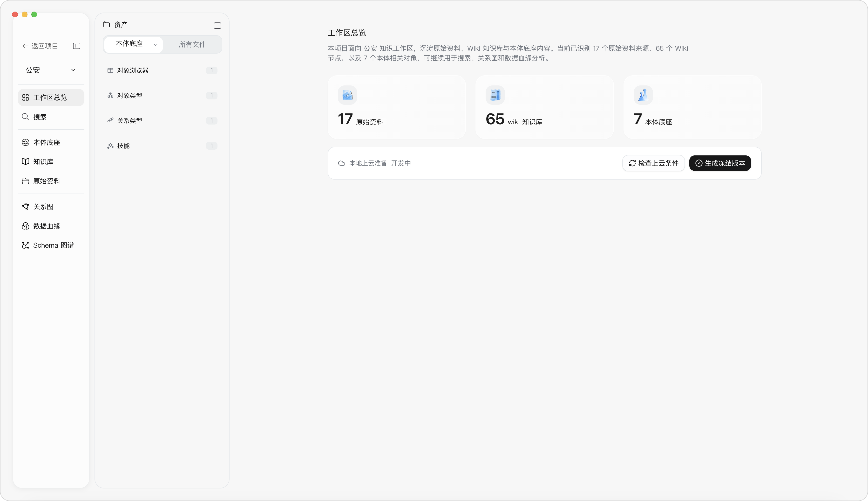The height and width of the screenshot is (501, 868).
Task: Open the 对象类型 row
Action: click(x=162, y=95)
